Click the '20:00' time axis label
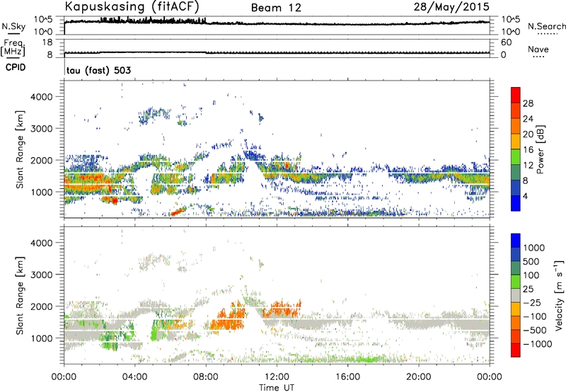Viewport: 566px width, 392px height. pos(418,377)
